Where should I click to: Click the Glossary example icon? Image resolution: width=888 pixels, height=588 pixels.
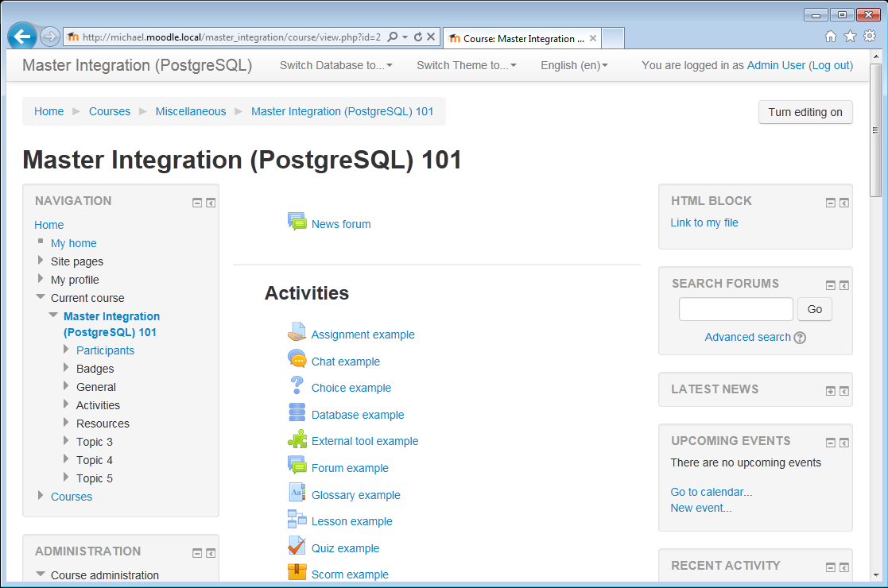pyautogui.click(x=297, y=493)
